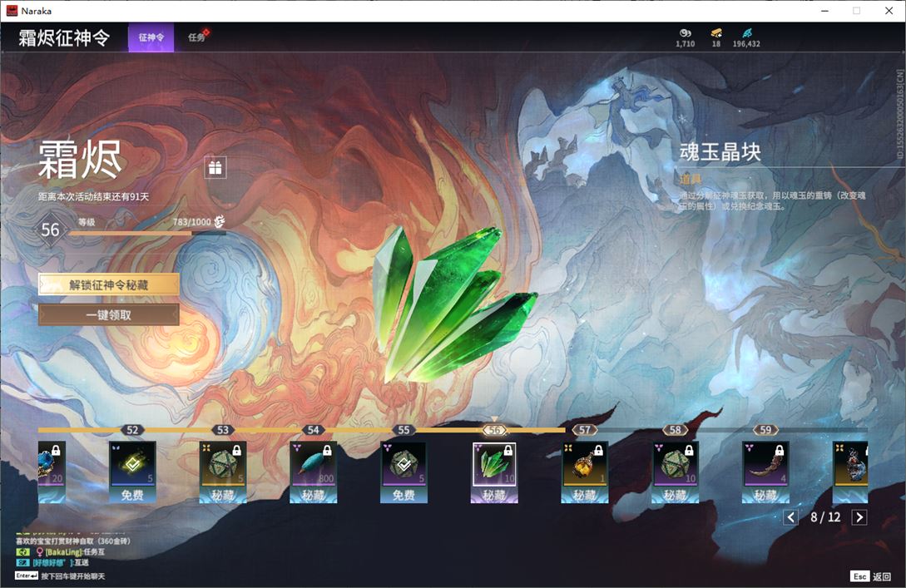Click level 58 timeline marker
This screenshot has width=906, height=588.
point(676,430)
